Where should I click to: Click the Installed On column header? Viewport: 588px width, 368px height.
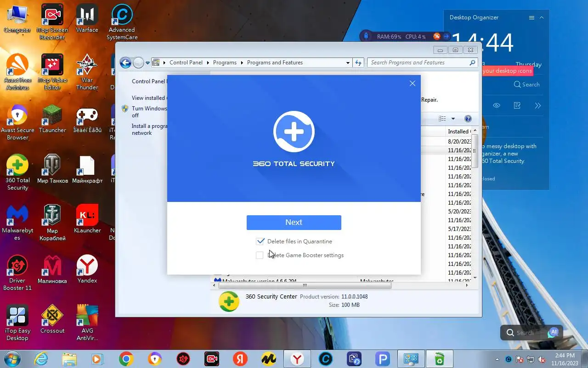(x=459, y=132)
